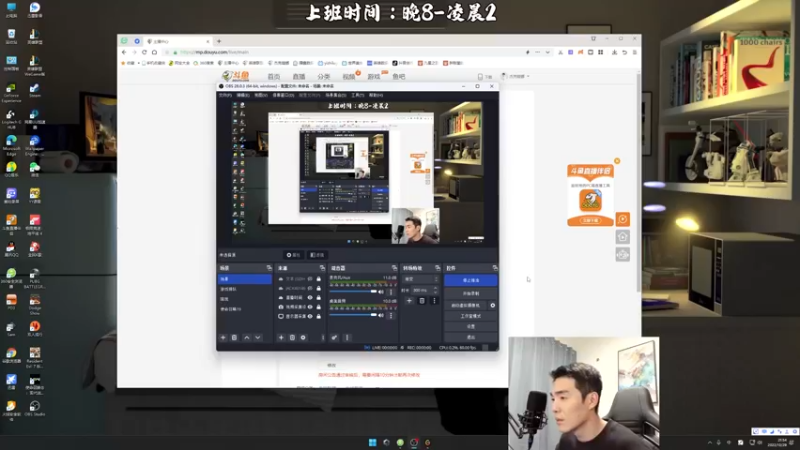Remove selected scene using Scenes trash icon
Screen dimensions: 800x450
234,338
